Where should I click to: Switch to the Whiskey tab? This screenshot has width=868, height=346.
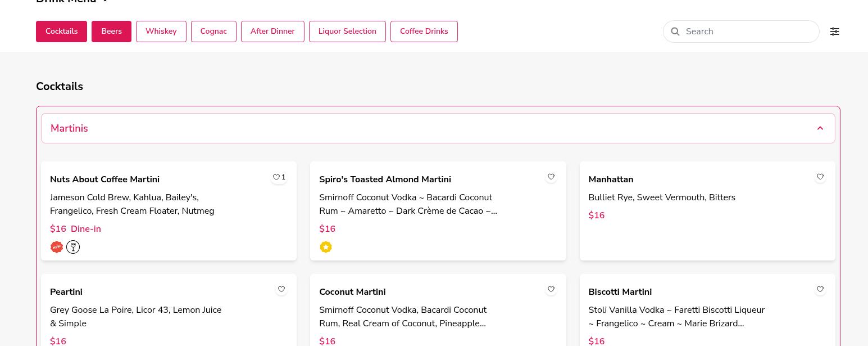tap(161, 32)
